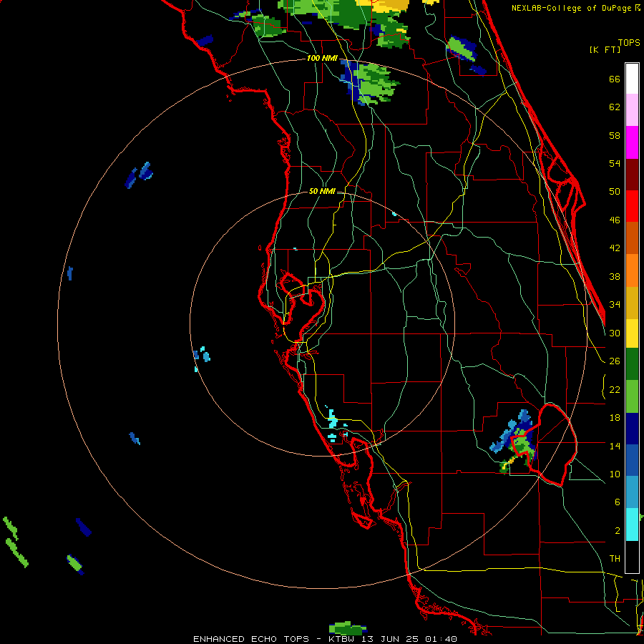Click the legend value "18"
Image resolution: width=644 pixels, height=644 pixels.
click(615, 418)
